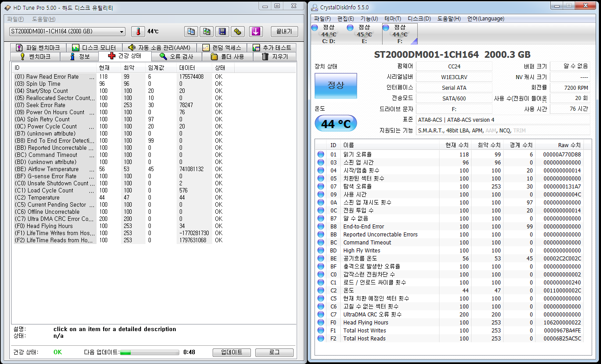This screenshot has width=601, height=364.
Task: Click the status circle for row C2
Action: coord(321,291)
